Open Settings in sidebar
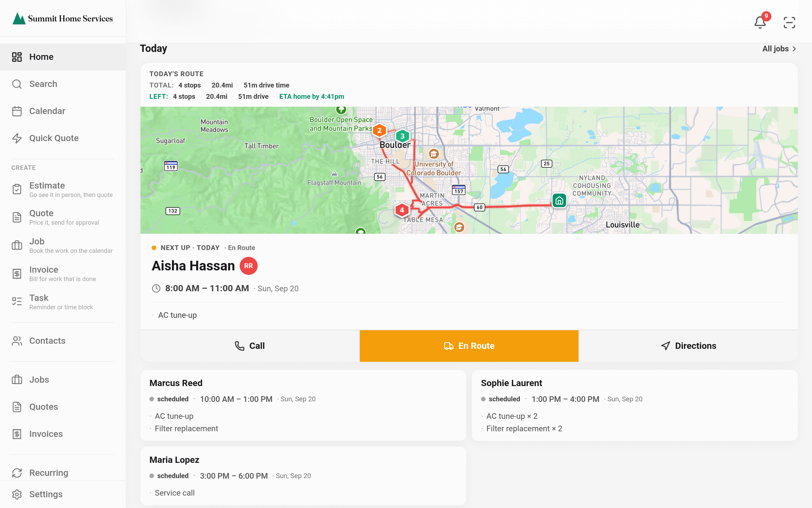 pyautogui.click(x=63, y=494)
